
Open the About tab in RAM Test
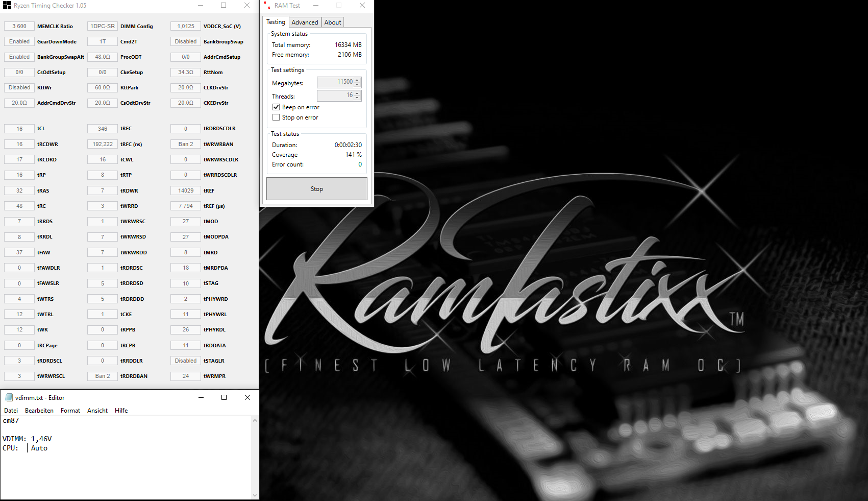pyautogui.click(x=333, y=22)
